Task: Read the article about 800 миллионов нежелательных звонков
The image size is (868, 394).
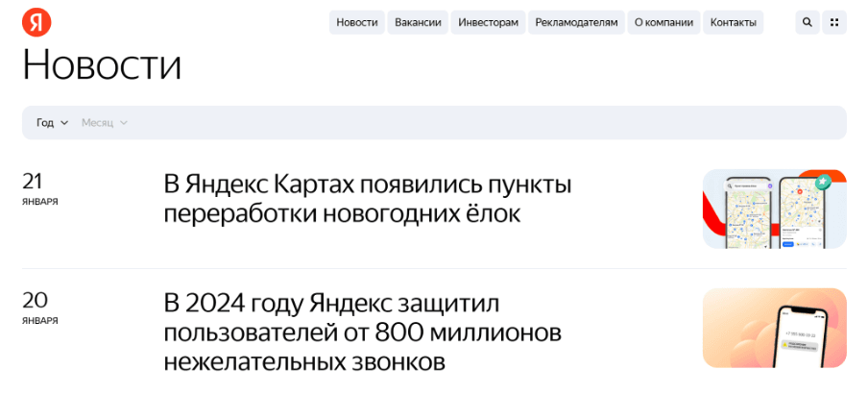Action: pyautogui.click(x=363, y=332)
